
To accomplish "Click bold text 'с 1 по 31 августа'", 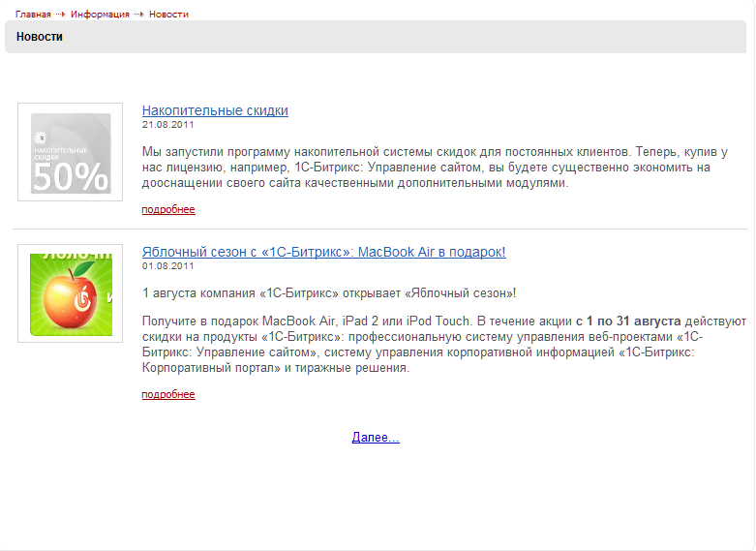I will point(628,321).
